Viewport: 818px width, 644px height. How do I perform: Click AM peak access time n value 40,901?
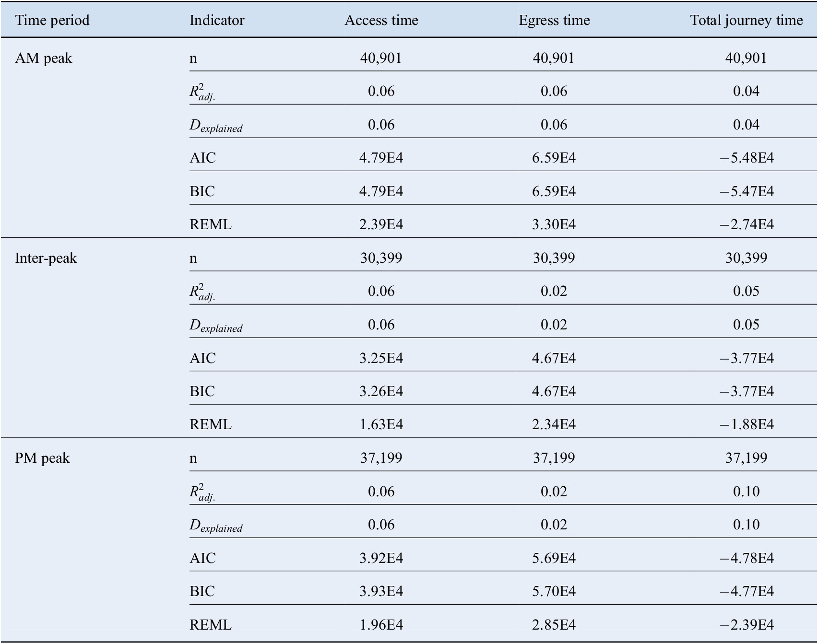pos(381,59)
